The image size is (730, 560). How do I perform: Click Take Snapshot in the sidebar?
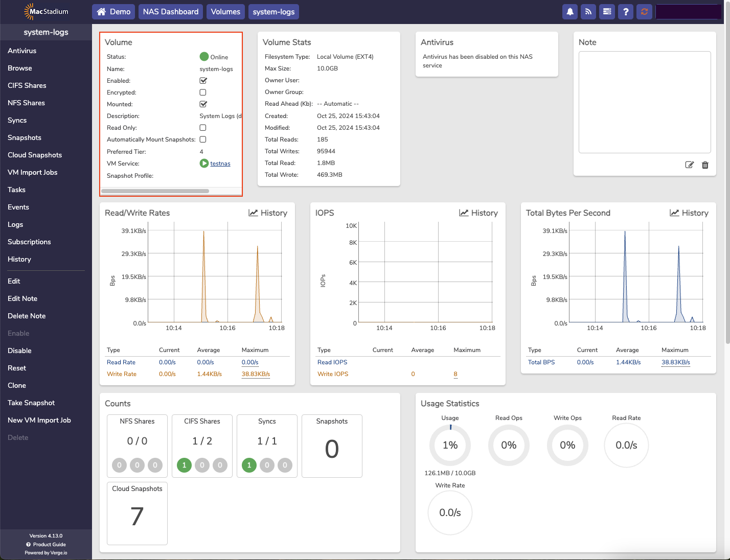[31, 403]
